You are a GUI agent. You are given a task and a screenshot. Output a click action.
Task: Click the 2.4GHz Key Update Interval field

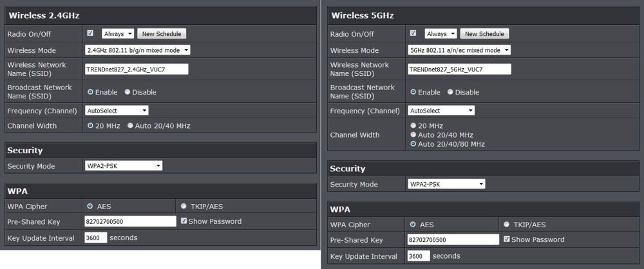pos(96,237)
